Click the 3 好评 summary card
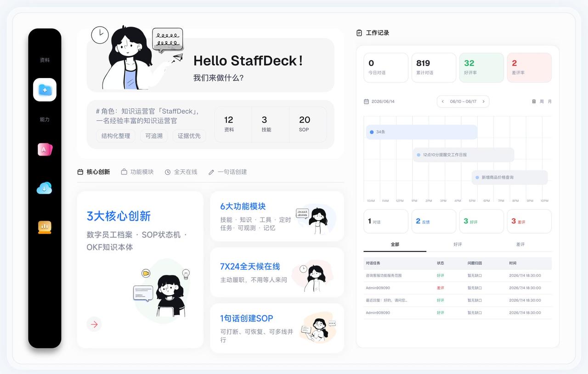588x374 pixels. tap(481, 221)
